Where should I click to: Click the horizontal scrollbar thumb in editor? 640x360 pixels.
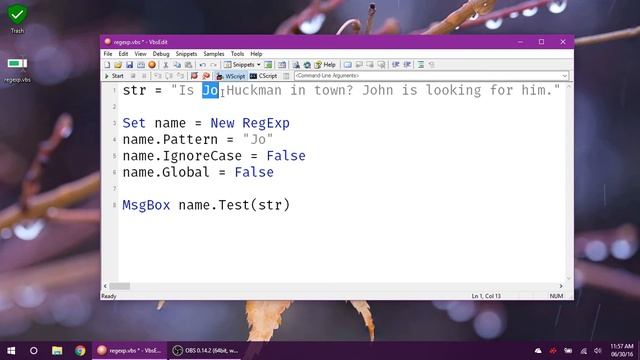120,286
